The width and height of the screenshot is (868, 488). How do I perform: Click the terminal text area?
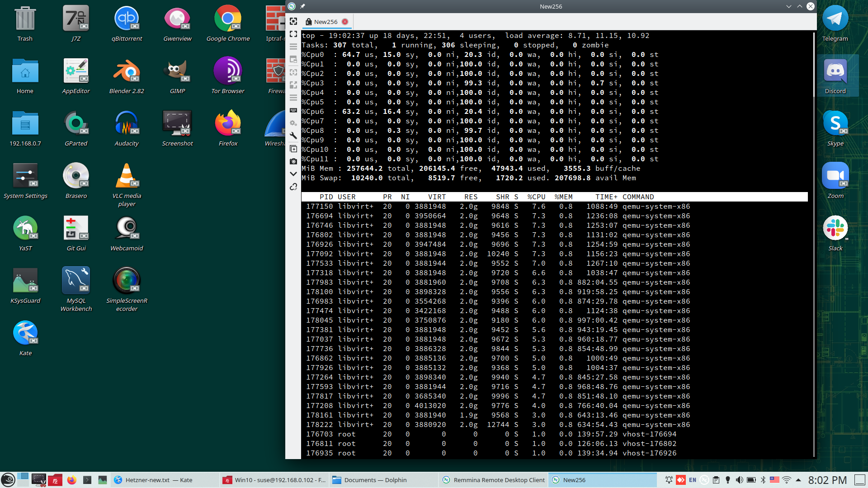pyautogui.click(x=554, y=316)
